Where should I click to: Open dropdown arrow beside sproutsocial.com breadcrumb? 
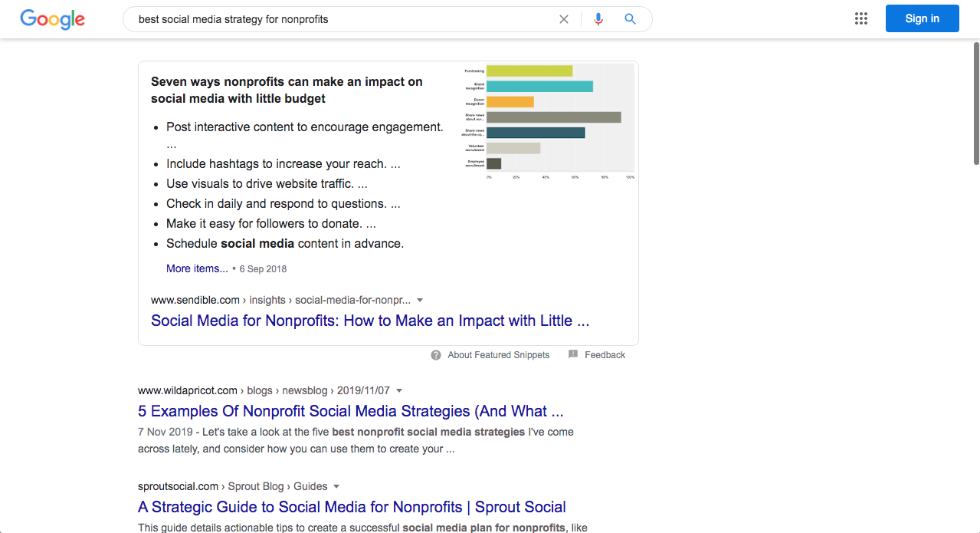click(336, 487)
